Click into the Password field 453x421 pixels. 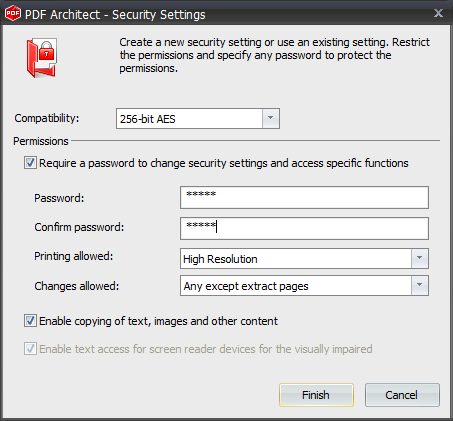pyautogui.click(x=304, y=198)
